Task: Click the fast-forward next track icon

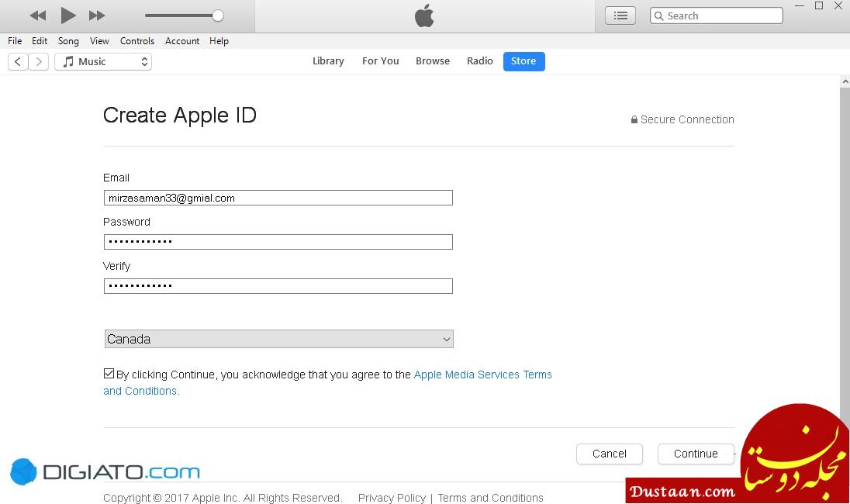Action: pyautogui.click(x=97, y=16)
